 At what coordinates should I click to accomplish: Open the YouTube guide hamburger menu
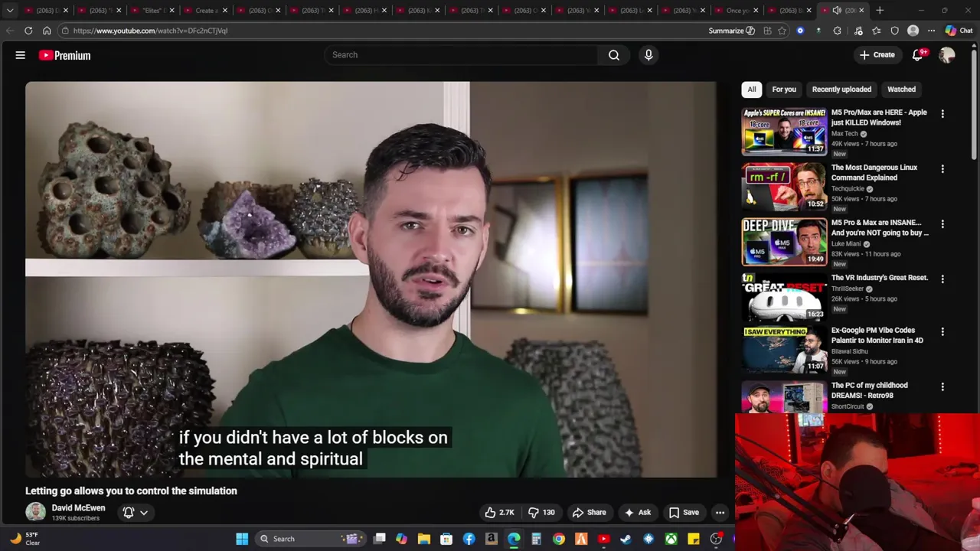pos(21,55)
